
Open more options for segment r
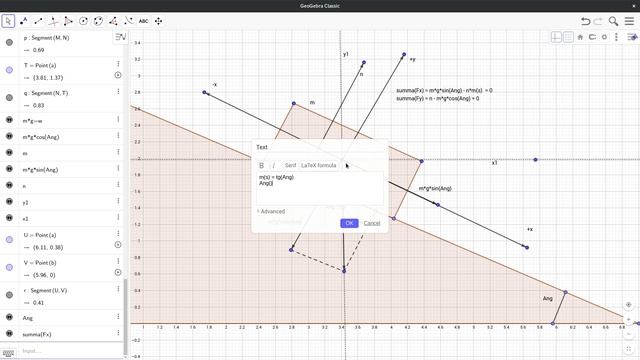point(118,289)
